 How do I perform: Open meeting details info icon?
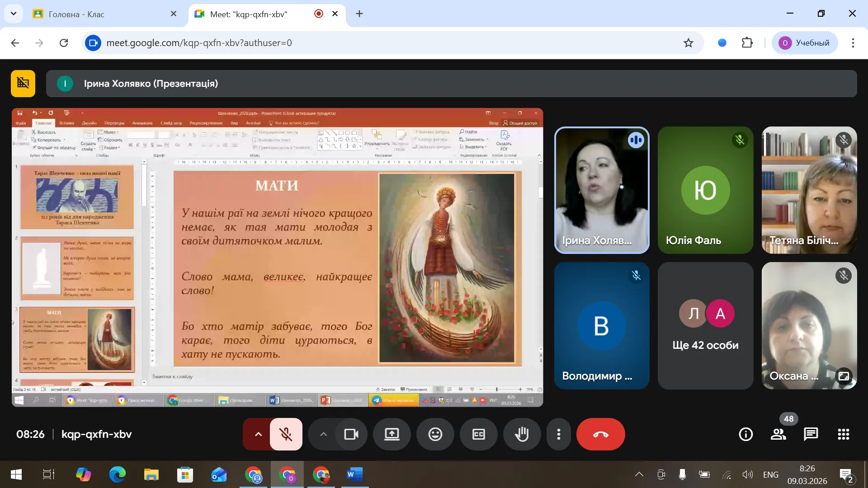coord(745,434)
